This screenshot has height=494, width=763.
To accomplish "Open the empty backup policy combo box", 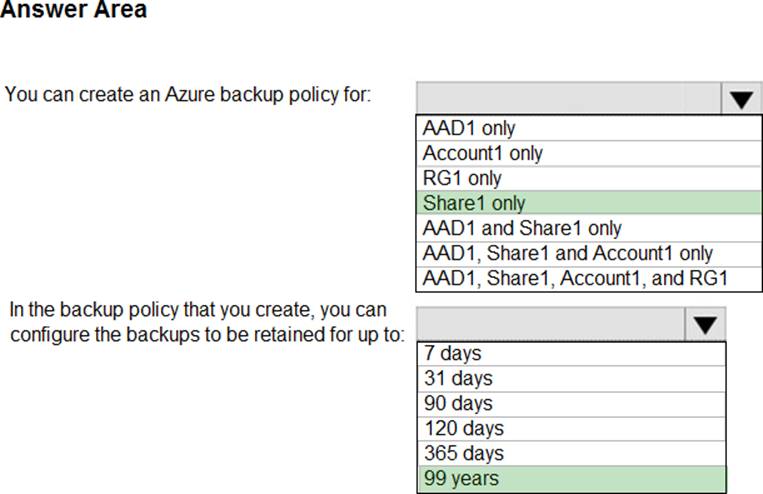I will [x=567, y=99].
